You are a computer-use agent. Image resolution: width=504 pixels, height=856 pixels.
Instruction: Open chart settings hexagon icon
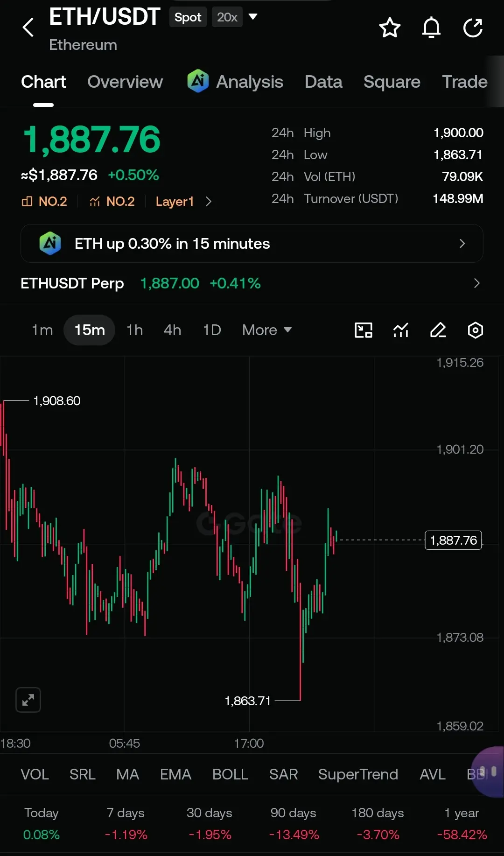[476, 330]
